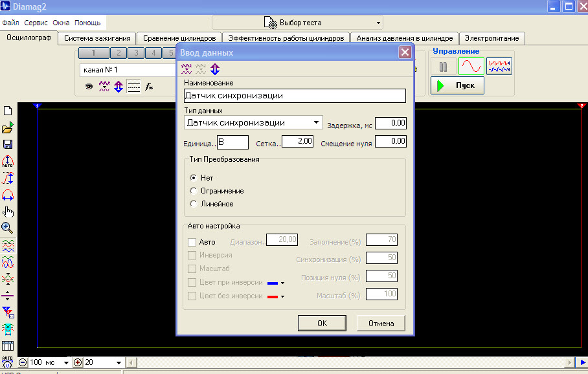Viewport: 588px width, 374px height.
Task: Select the Нет radio button
Action: (194, 177)
